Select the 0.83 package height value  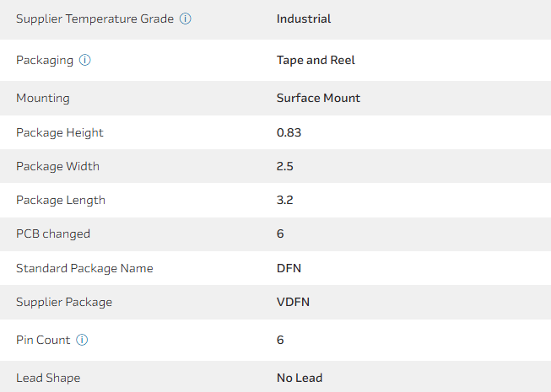point(289,132)
